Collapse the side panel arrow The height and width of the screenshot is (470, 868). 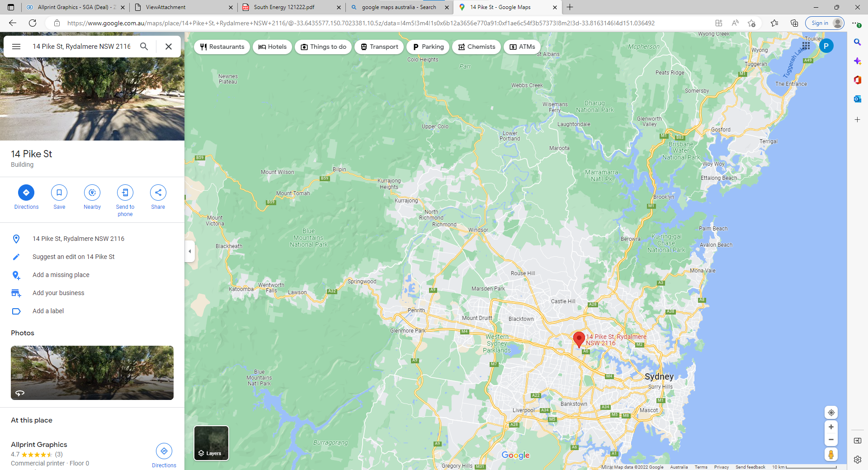tap(190, 251)
